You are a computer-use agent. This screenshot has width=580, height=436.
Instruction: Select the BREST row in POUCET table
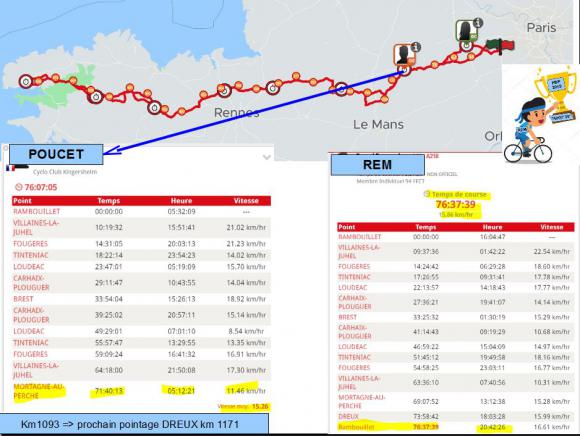141,299
